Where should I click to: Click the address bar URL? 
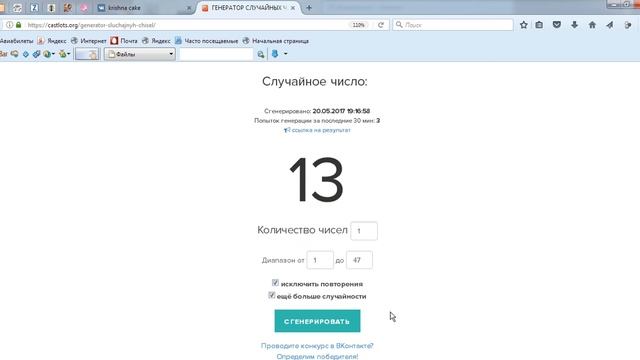[x=91, y=25]
